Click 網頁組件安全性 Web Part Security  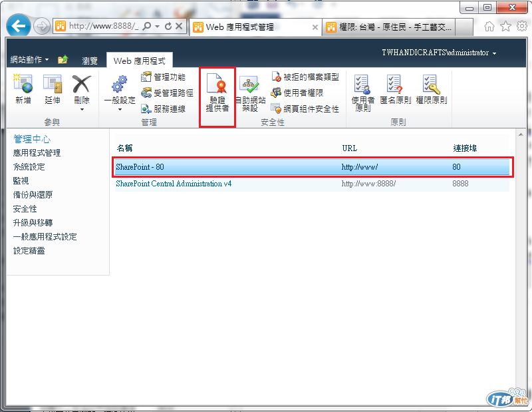pyautogui.click(x=305, y=108)
